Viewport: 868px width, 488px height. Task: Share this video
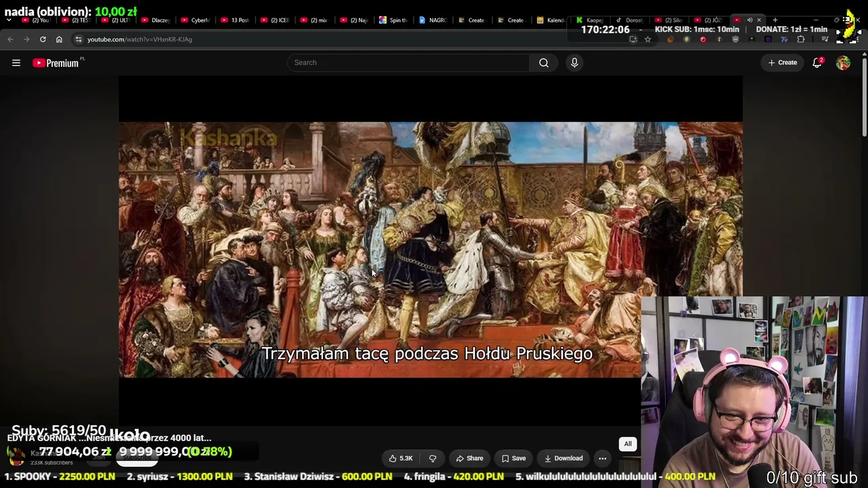click(469, 458)
